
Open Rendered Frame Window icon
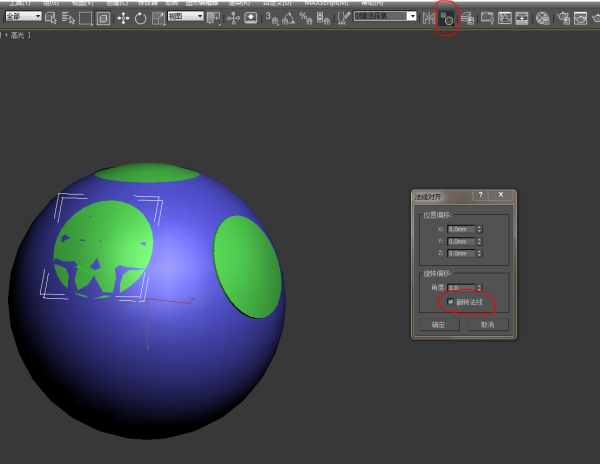point(580,18)
